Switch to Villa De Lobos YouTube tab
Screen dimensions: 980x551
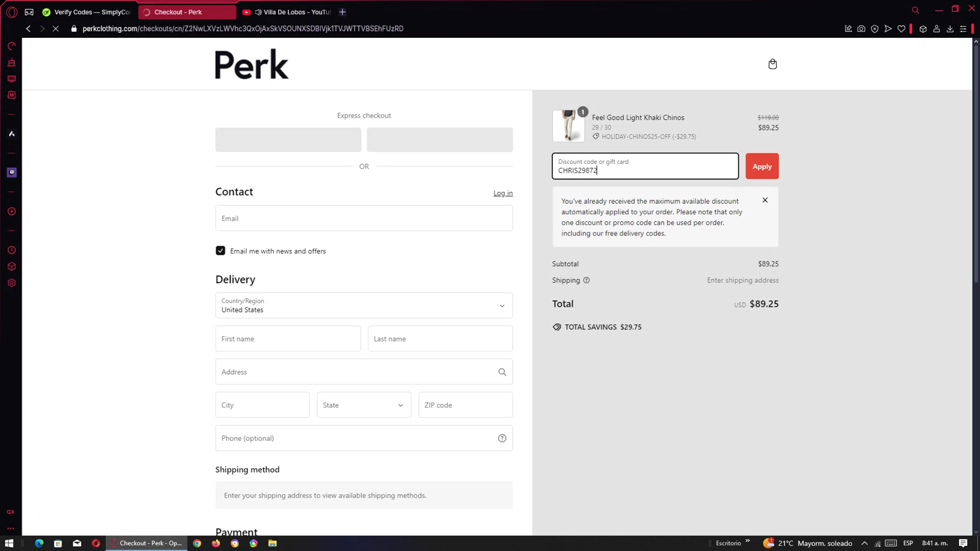coord(286,12)
